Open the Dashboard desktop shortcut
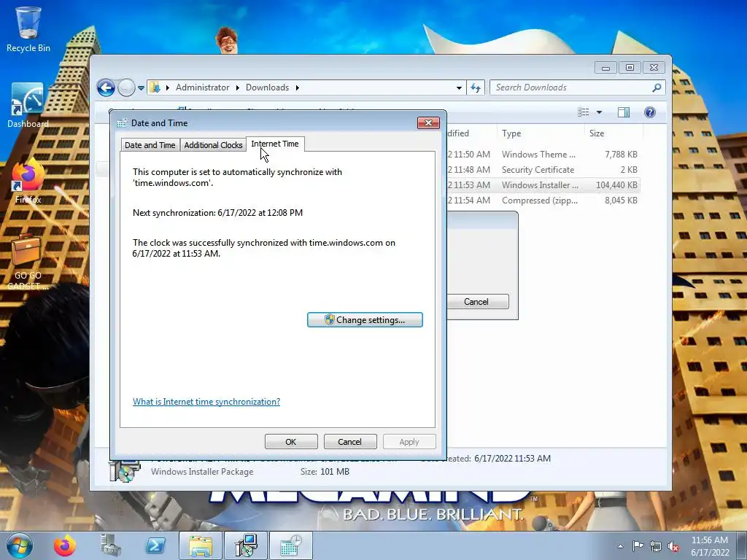 click(28, 106)
